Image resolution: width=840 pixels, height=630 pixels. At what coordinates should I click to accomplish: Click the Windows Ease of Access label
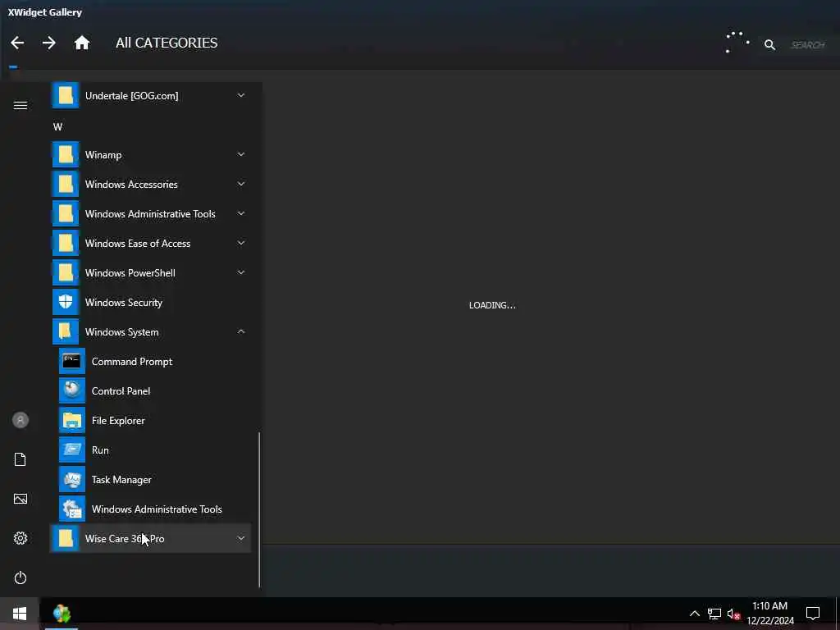pos(138,243)
